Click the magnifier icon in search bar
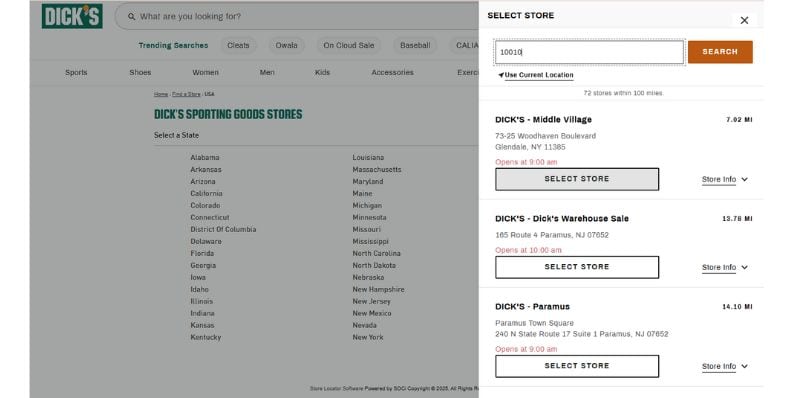Viewport: 794px width, 398px height. point(131,17)
